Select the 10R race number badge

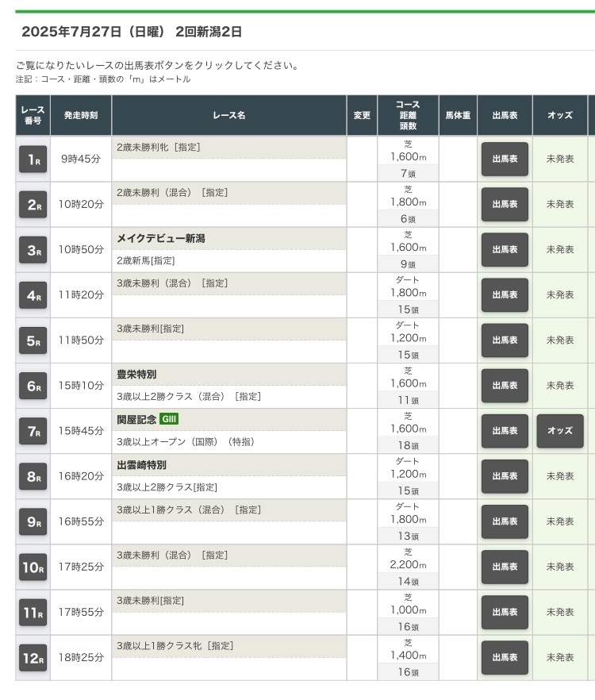coord(33,567)
